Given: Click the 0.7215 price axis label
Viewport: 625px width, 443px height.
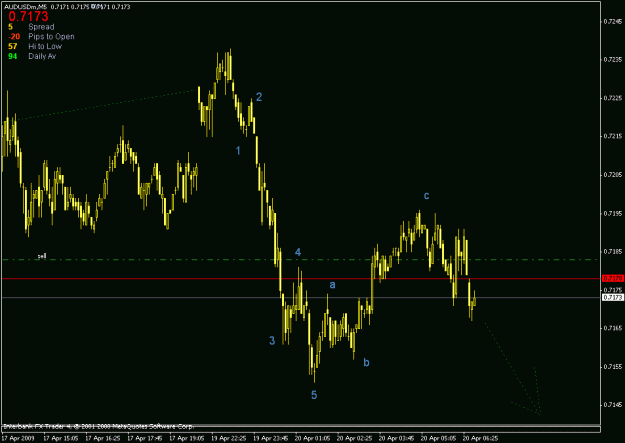Looking at the screenshot, I should tap(613, 136).
